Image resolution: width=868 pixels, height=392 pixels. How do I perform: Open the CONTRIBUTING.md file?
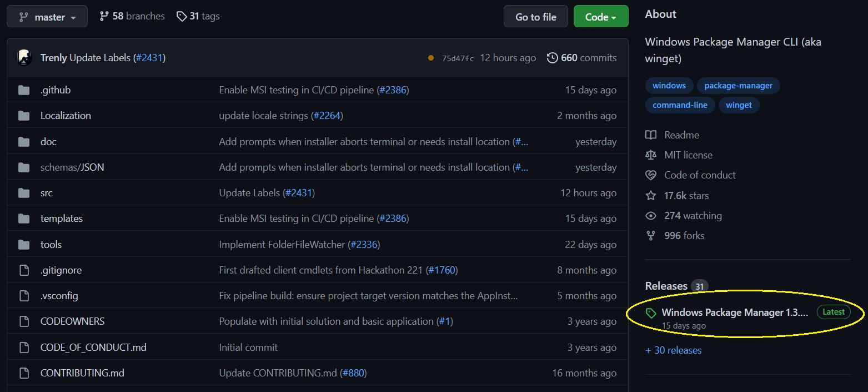pos(82,373)
